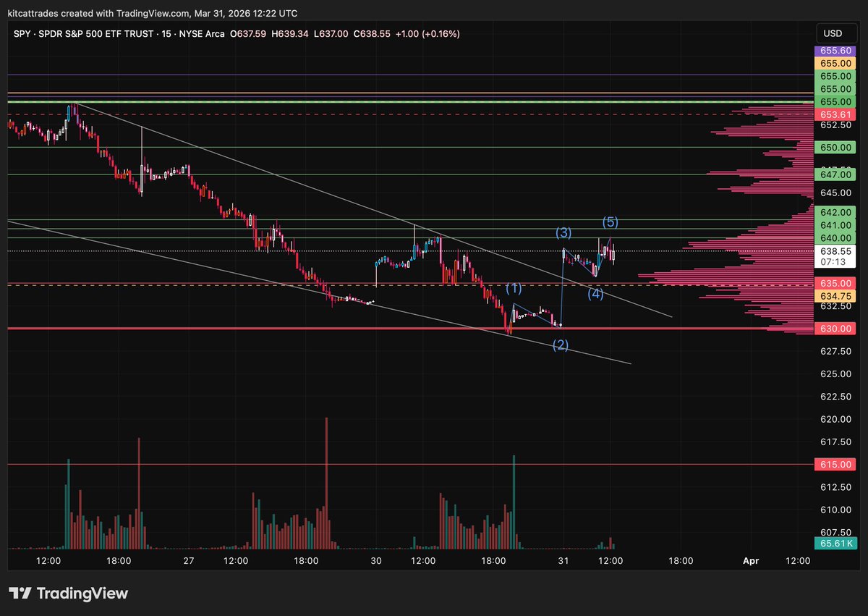868x616 pixels.
Task: Click the Apr label on time axis
Action: (752, 561)
